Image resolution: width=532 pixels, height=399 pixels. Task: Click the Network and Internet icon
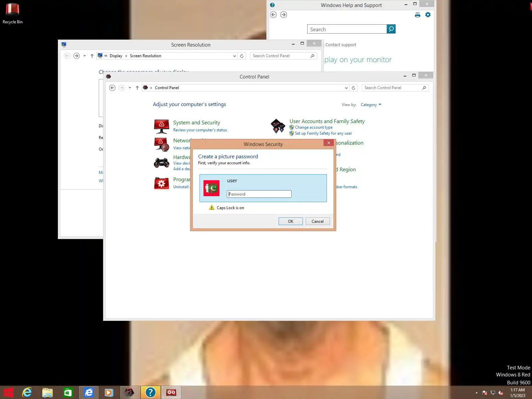[x=162, y=144]
